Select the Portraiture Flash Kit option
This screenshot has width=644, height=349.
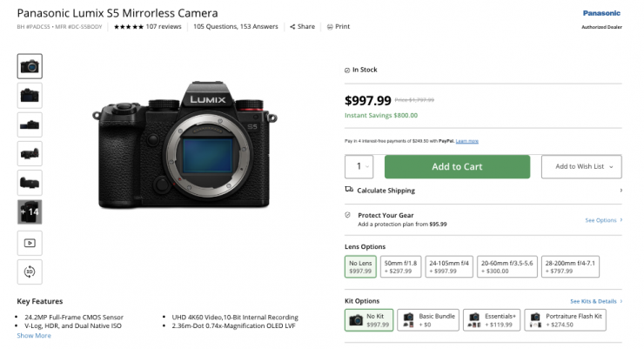[x=574, y=320]
